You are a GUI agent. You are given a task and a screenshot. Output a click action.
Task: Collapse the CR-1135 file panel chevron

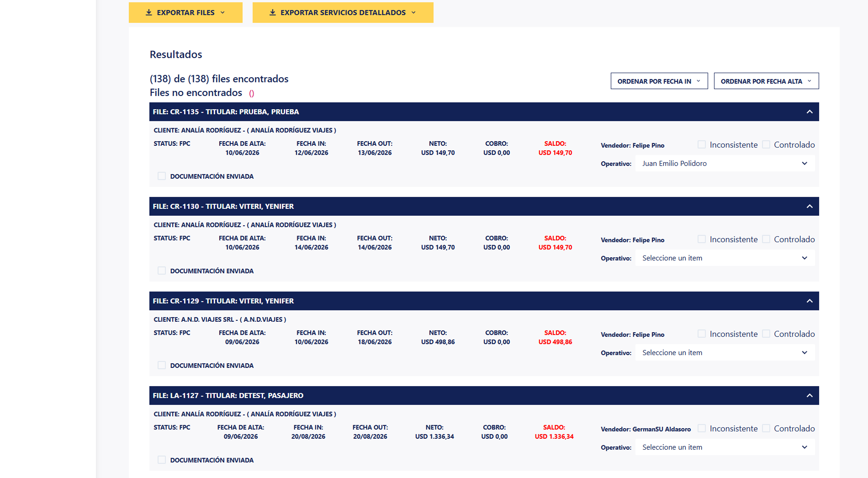[810, 112]
